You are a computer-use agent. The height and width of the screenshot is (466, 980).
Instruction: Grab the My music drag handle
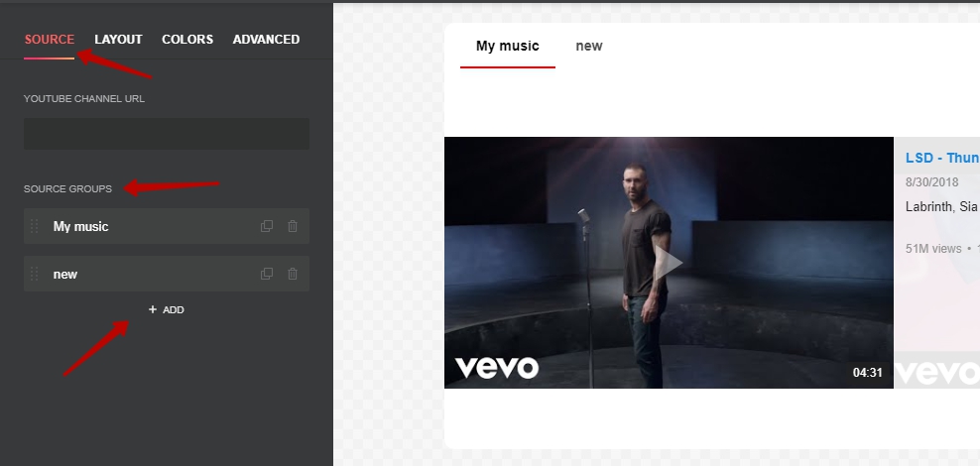35,226
